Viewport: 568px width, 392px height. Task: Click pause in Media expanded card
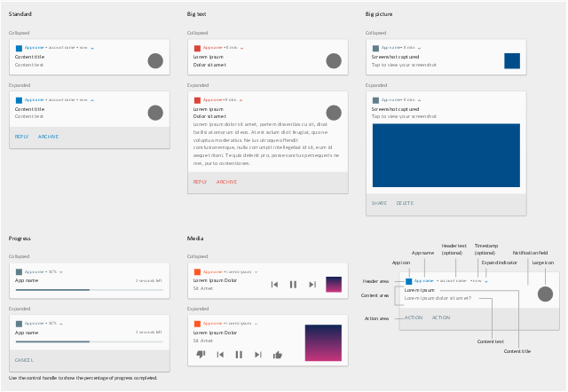(x=239, y=355)
